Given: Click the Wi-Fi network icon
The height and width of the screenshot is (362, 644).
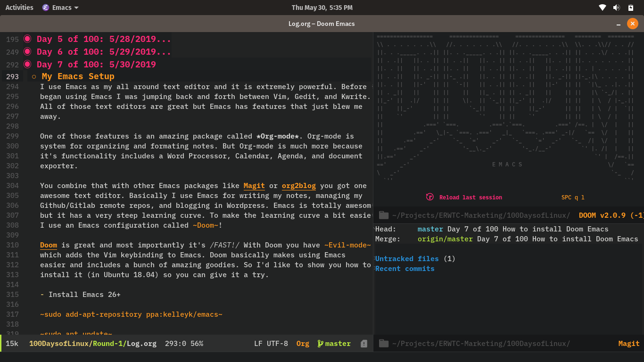Looking at the screenshot, I should click(602, 8).
